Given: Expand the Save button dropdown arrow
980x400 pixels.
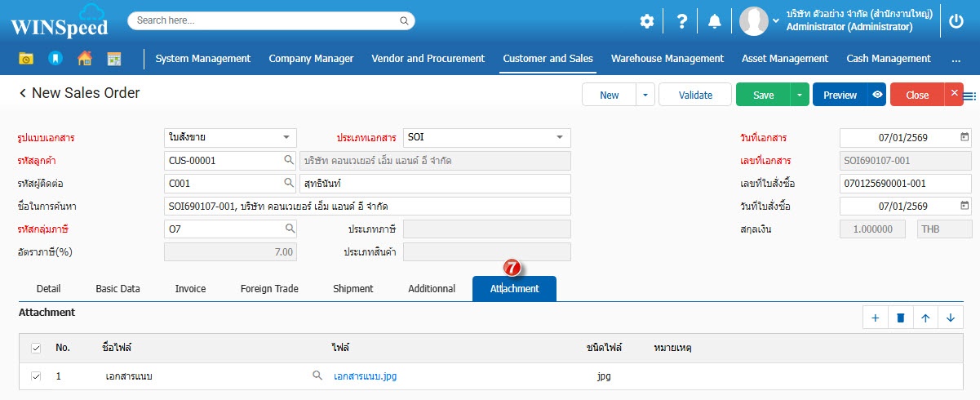Looking at the screenshot, I should 800,95.
